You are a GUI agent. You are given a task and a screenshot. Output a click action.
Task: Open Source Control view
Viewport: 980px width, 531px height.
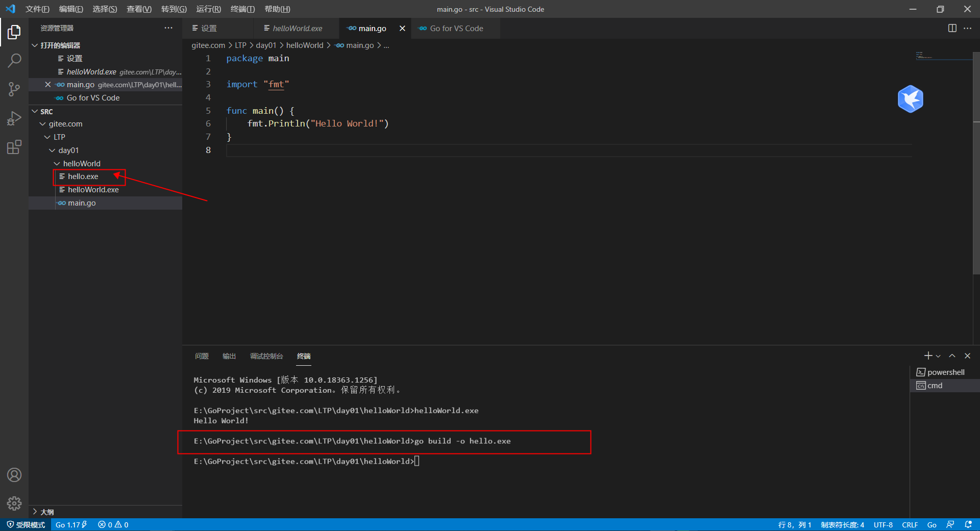click(14, 89)
